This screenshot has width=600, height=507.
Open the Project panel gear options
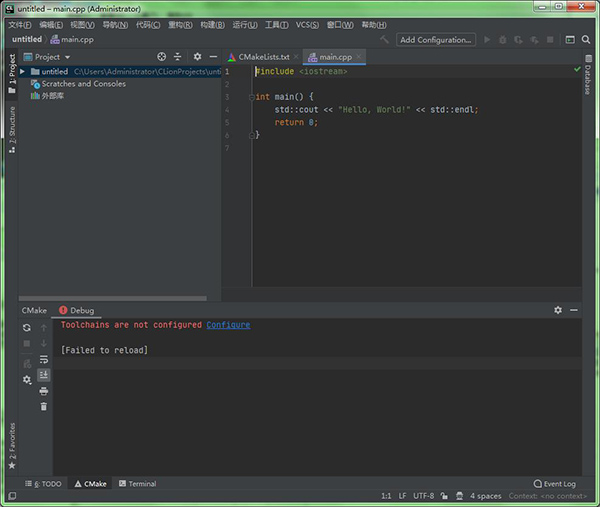[x=197, y=57]
